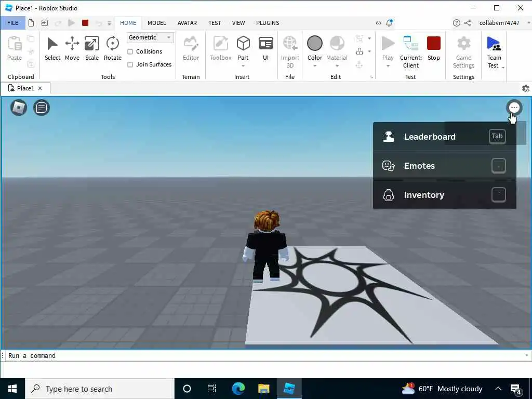Open viewport settings gear icon
Image resolution: width=532 pixels, height=399 pixels.
click(x=526, y=88)
